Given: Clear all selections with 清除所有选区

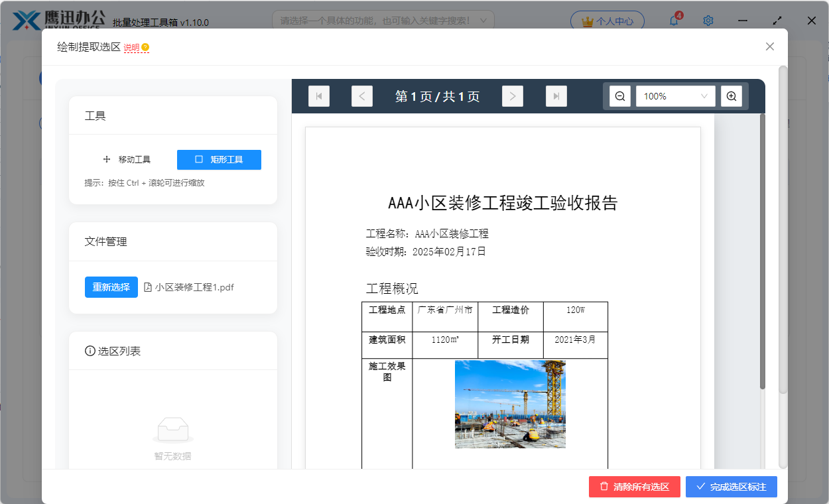Looking at the screenshot, I should tap(634, 486).
